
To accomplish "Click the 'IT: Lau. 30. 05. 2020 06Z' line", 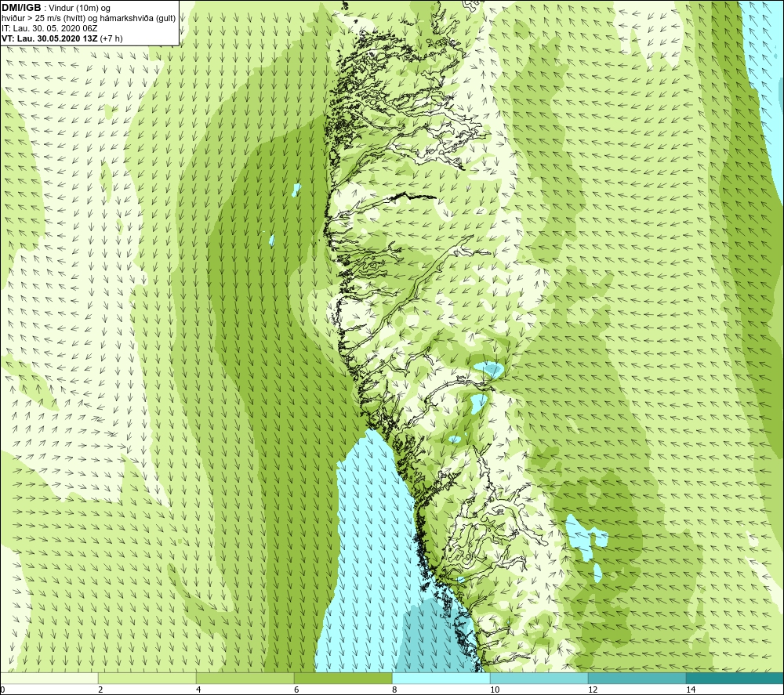I will click(49, 28).
